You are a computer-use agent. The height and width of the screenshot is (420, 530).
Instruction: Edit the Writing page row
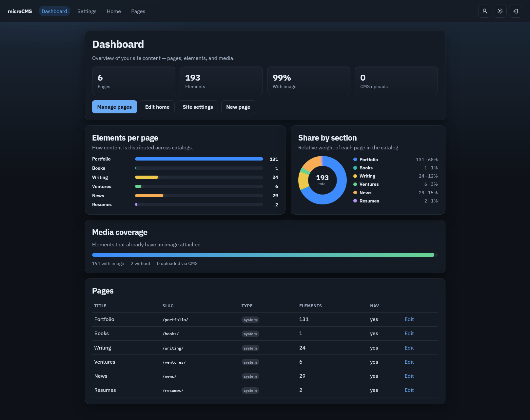[x=409, y=348]
